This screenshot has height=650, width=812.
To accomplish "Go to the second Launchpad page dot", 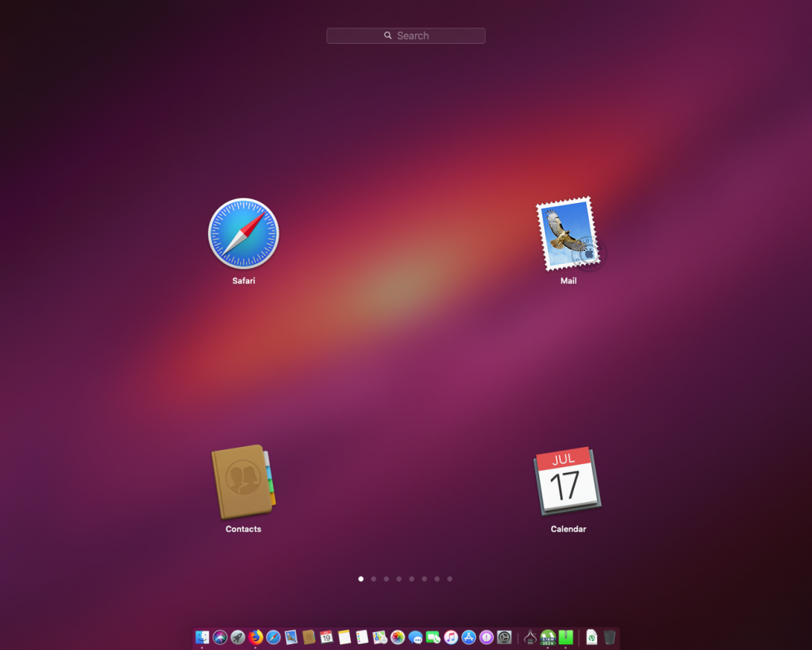I will pos(374,579).
